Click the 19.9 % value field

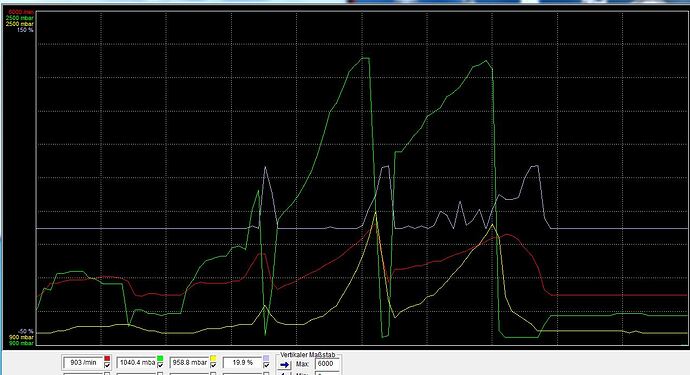[242, 363]
